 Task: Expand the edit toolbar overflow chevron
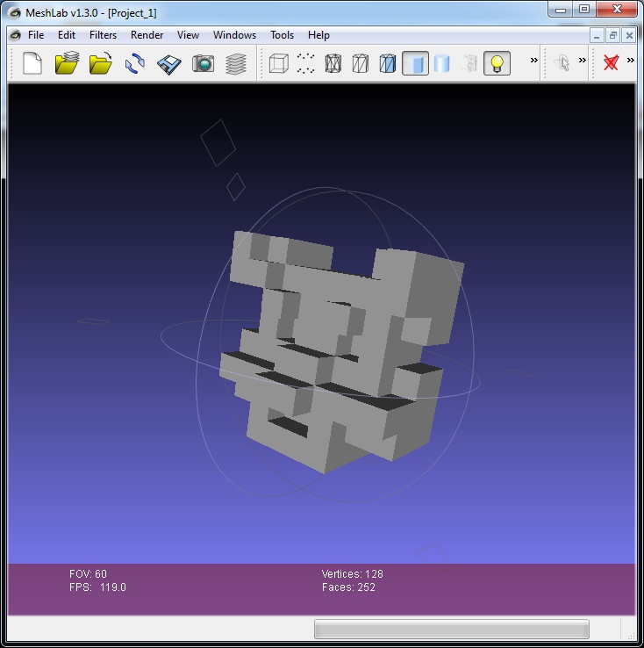point(582,60)
